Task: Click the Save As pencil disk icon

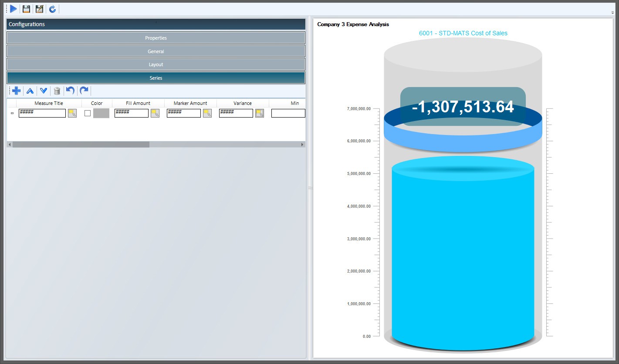Action: coord(40,9)
